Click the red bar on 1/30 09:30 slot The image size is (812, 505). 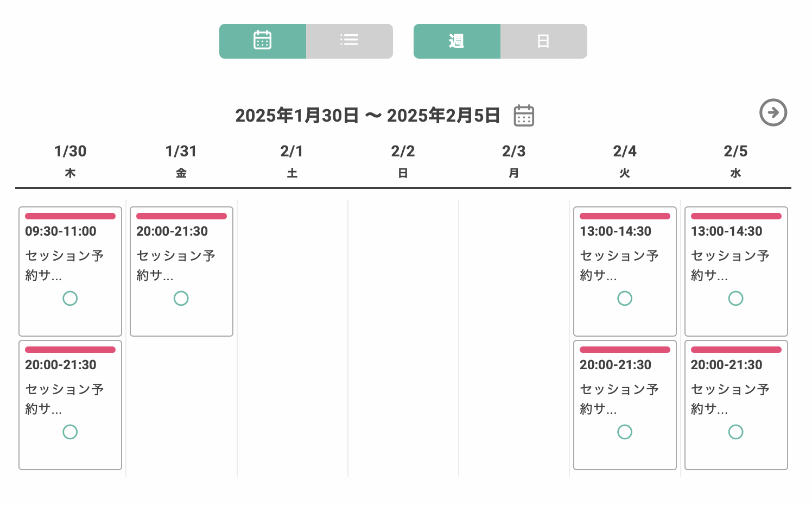click(70, 216)
